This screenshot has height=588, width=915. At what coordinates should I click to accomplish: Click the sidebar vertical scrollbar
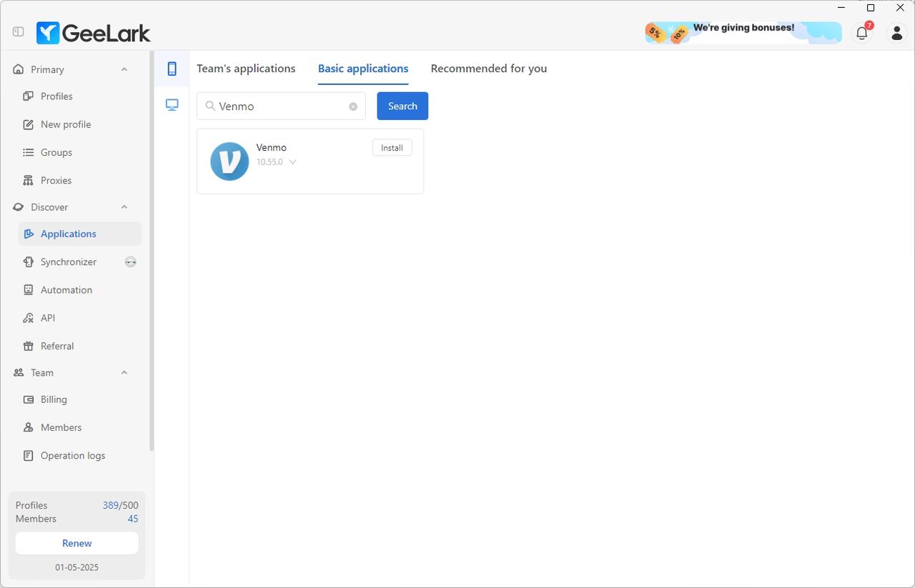click(x=152, y=251)
